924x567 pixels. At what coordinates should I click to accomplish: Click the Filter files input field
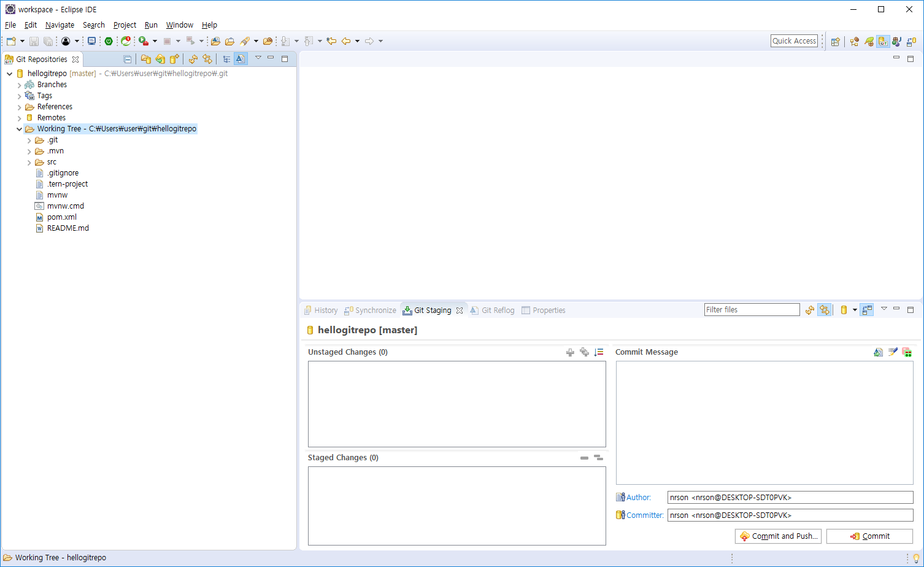pos(752,310)
